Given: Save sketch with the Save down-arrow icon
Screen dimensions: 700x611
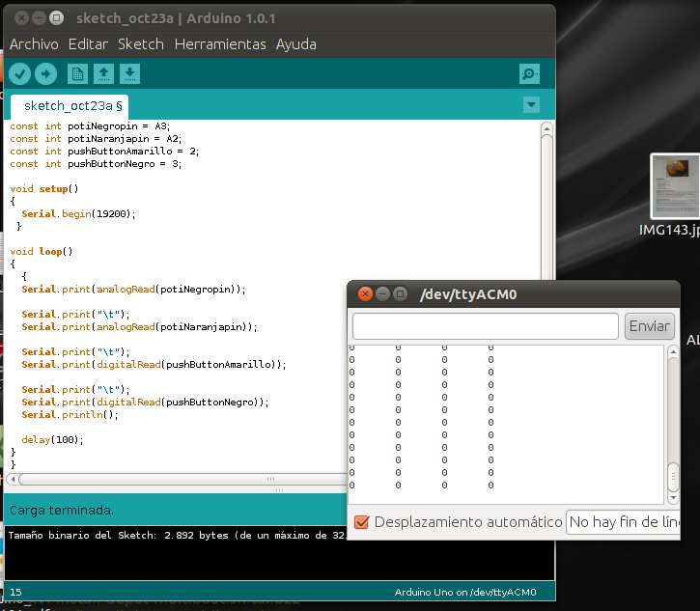Looking at the screenshot, I should coord(130,73).
